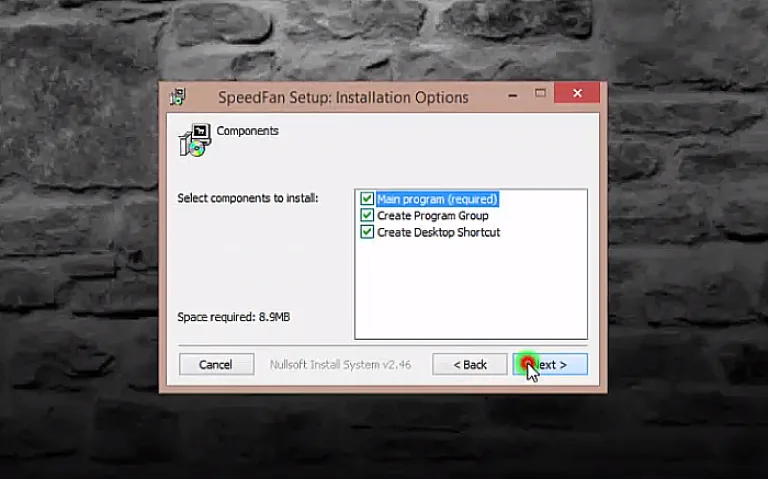
Task: Maximize the SpeedFan Setup window
Action: tap(540, 94)
